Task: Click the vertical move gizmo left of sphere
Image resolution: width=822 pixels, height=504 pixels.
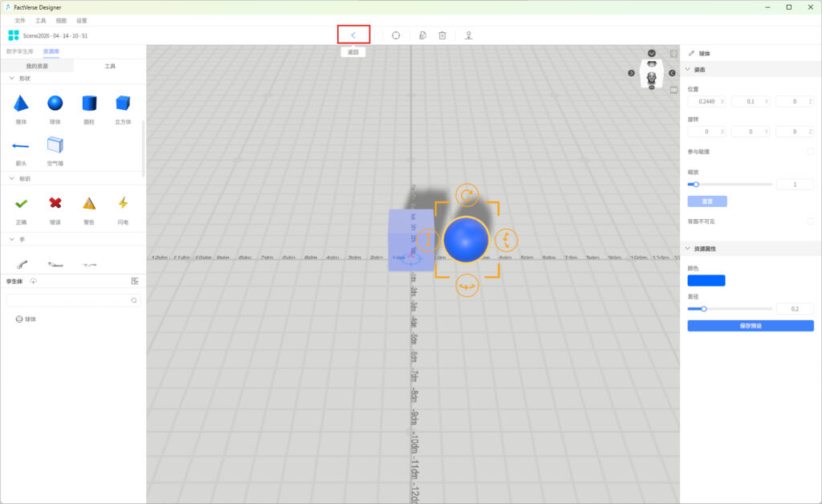Action: 428,240
